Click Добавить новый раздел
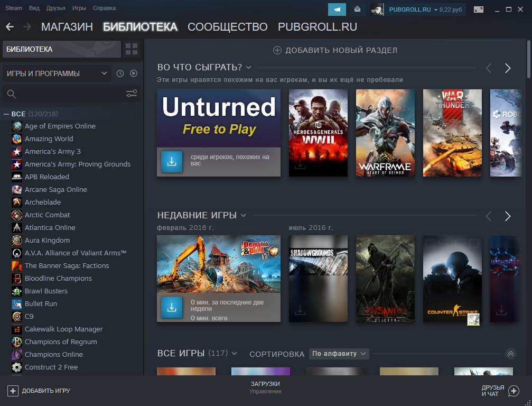This screenshot has width=532, height=406. tap(335, 50)
